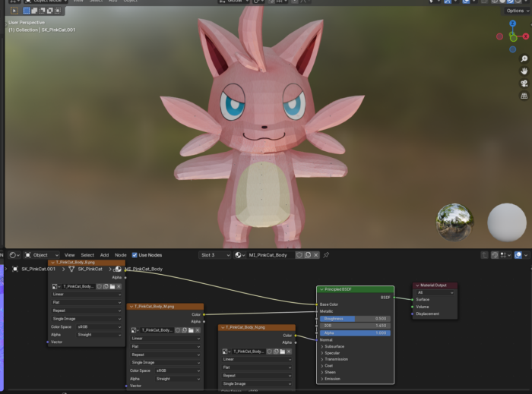Open image folder icon in T_PinkCat_Body_N.png node
Viewport: 532px width, 394px height.
(282, 351)
